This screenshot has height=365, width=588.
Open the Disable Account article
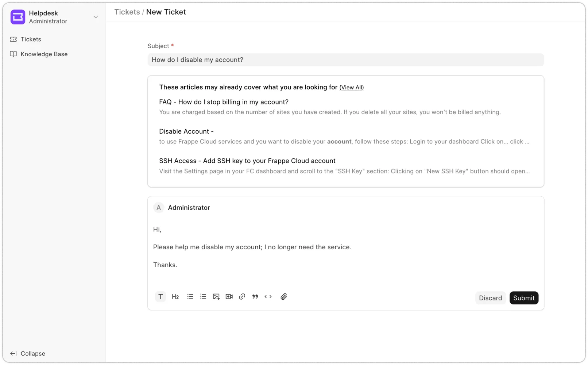pyautogui.click(x=186, y=131)
